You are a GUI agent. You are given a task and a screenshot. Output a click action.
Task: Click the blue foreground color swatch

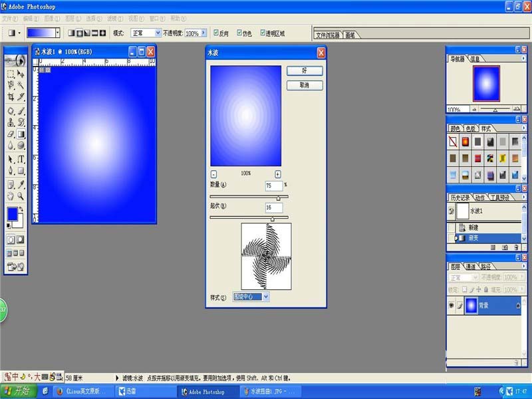click(13, 214)
